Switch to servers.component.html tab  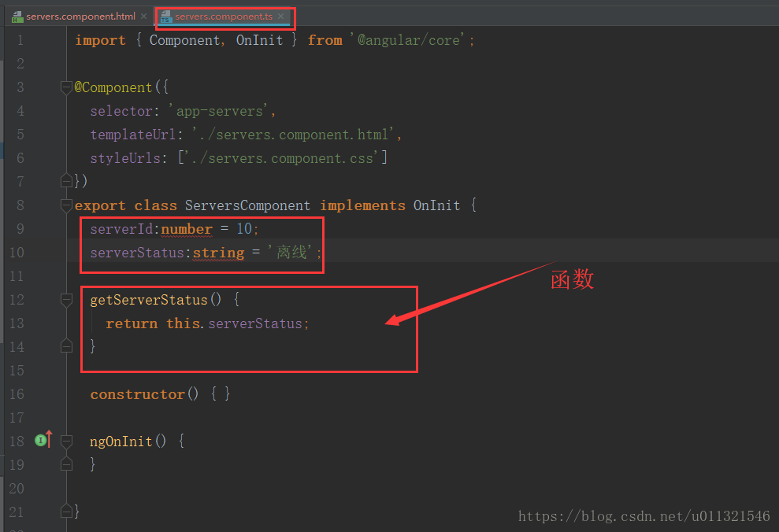pyautogui.click(x=80, y=17)
